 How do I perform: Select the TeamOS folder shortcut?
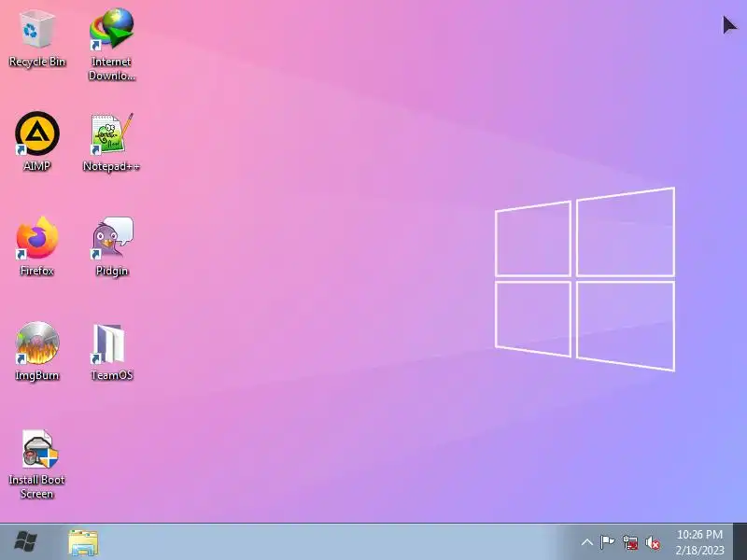(x=112, y=351)
